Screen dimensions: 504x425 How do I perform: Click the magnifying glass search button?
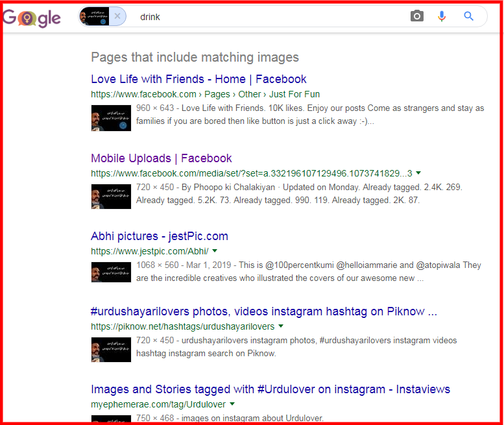point(468,16)
